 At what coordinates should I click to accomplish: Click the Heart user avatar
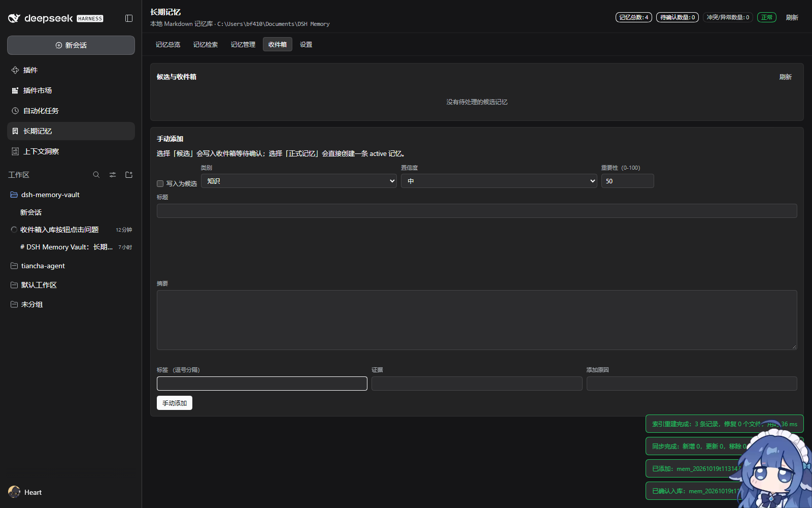point(14,492)
